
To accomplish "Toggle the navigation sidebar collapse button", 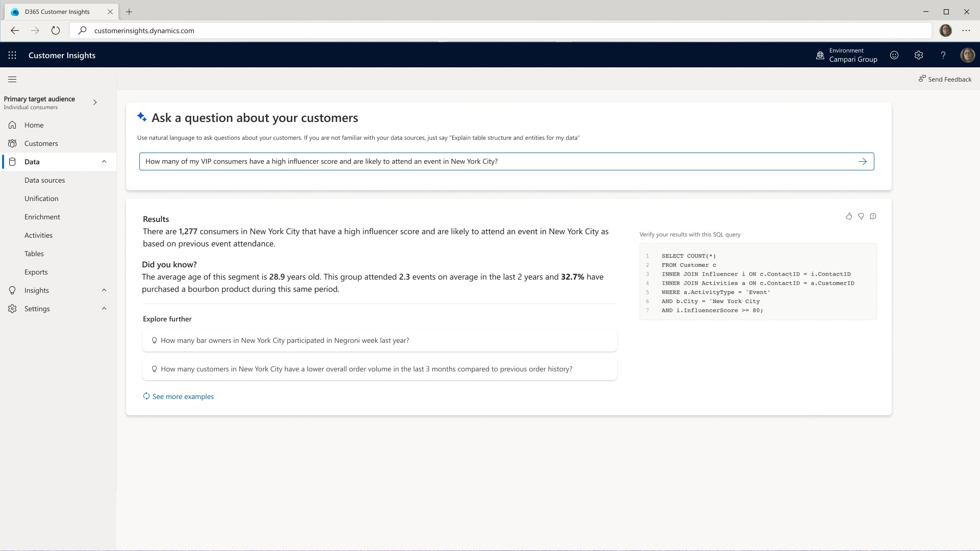I will point(12,79).
